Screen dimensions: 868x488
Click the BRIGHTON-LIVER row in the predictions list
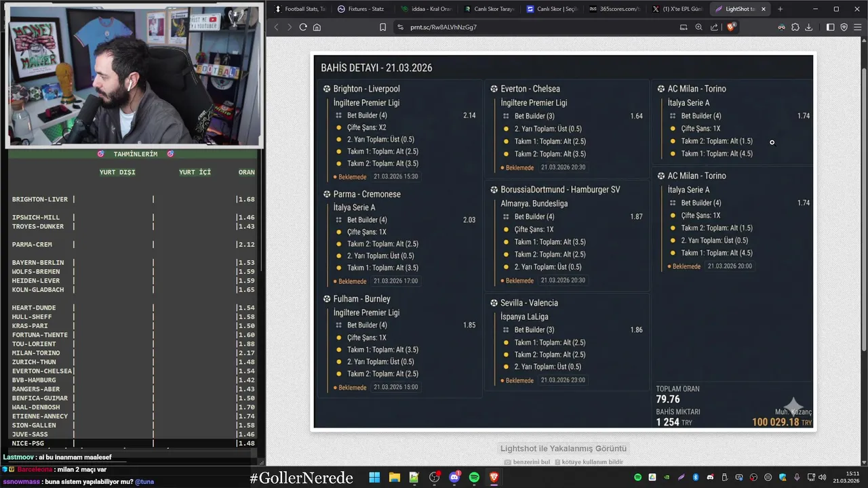click(133, 199)
